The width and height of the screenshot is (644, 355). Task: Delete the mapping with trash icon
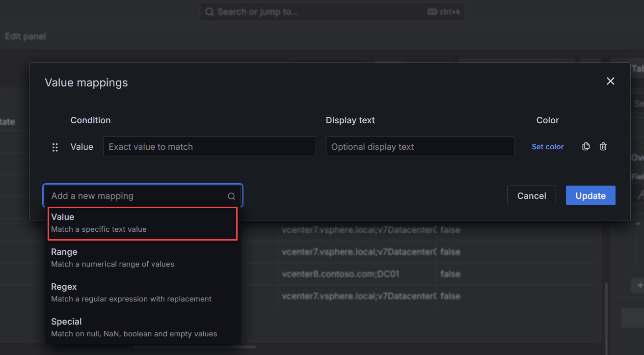603,146
